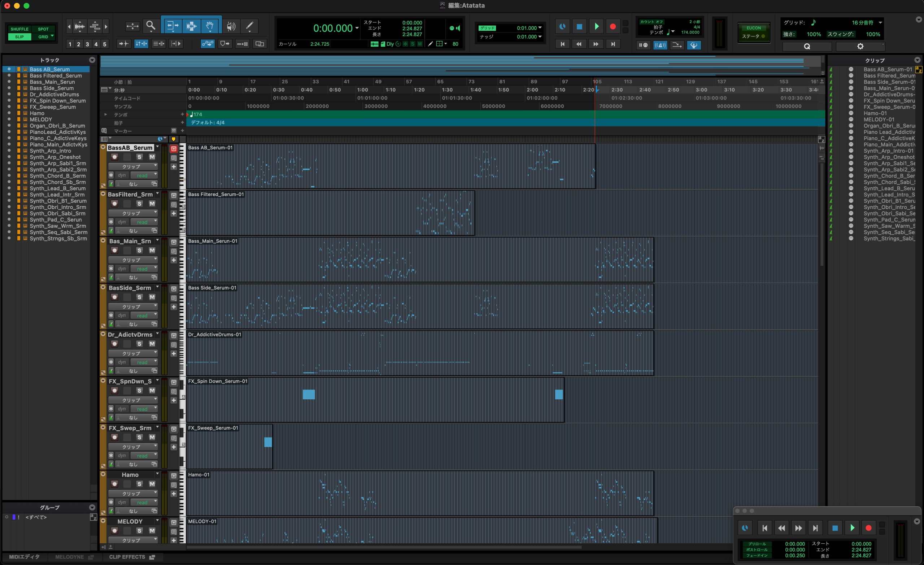The height and width of the screenshot is (565, 924).
Task: Switch to MIDIエディタ tab
Action: tap(25, 557)
